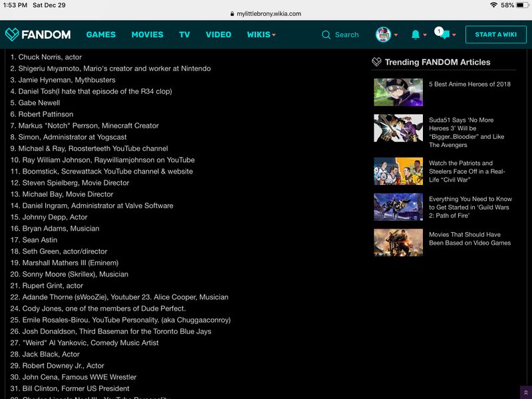Click the Patriots and Steelers article thumbnail

(x=398, y=171)
